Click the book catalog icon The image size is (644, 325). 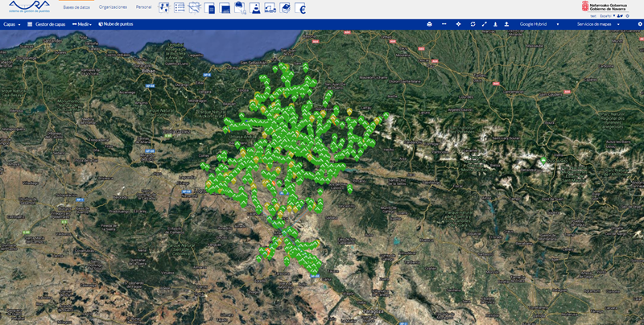(286, 9)
